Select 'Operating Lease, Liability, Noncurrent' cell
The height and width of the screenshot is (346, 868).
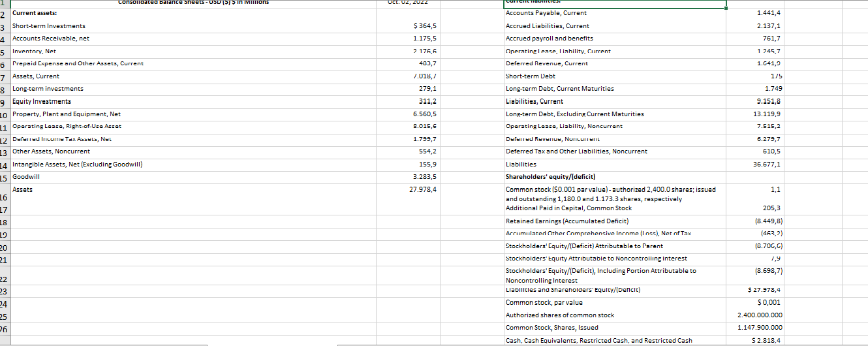coord(615,126)
